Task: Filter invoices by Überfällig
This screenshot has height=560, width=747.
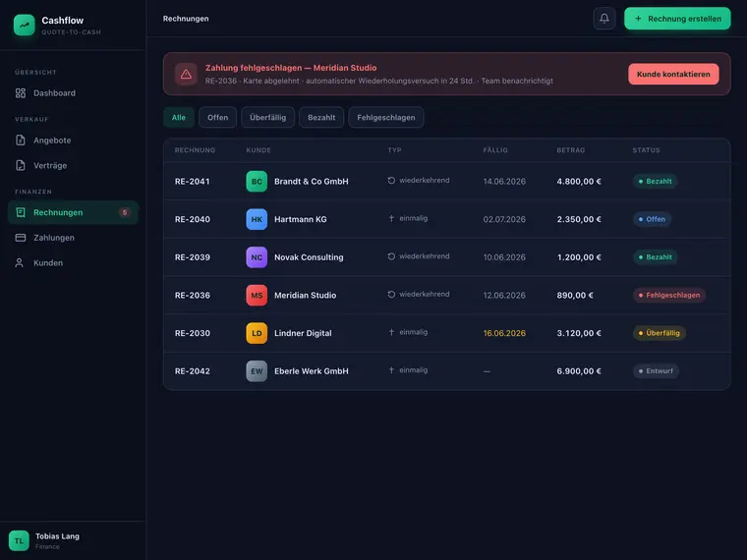Action: point(267,118)
